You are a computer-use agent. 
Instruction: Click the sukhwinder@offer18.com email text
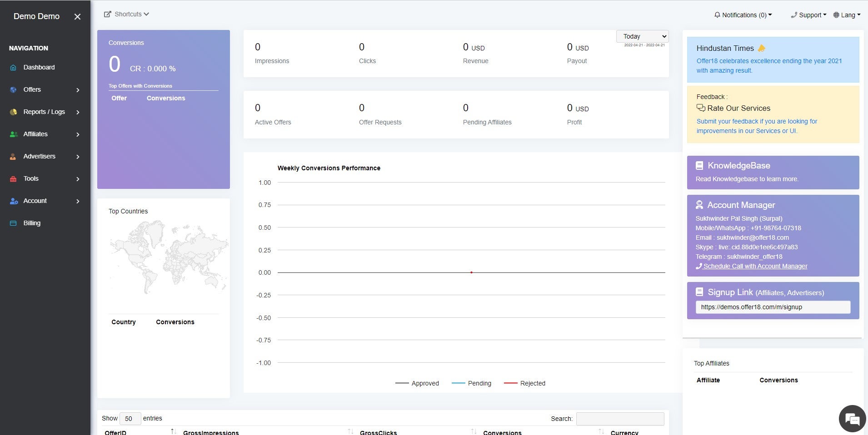click(x=753, y=237)
